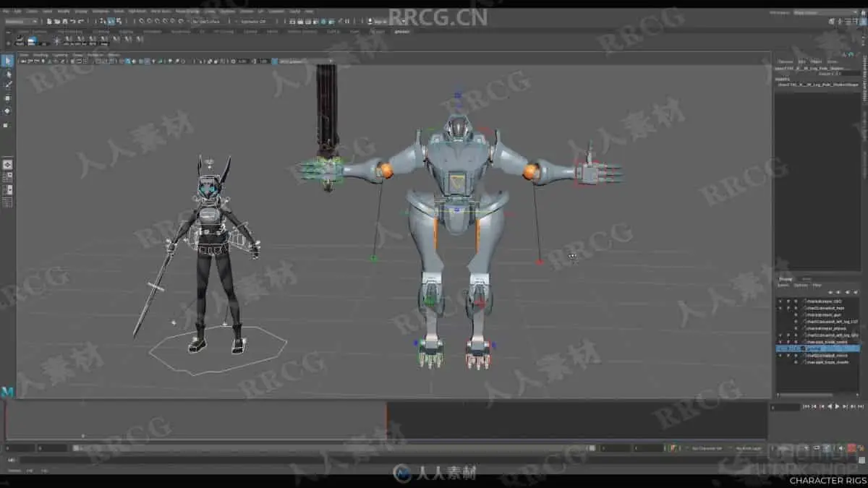Click the Sign In button
This screenshot has height=488, width=868.
click(x=379, y=22)
